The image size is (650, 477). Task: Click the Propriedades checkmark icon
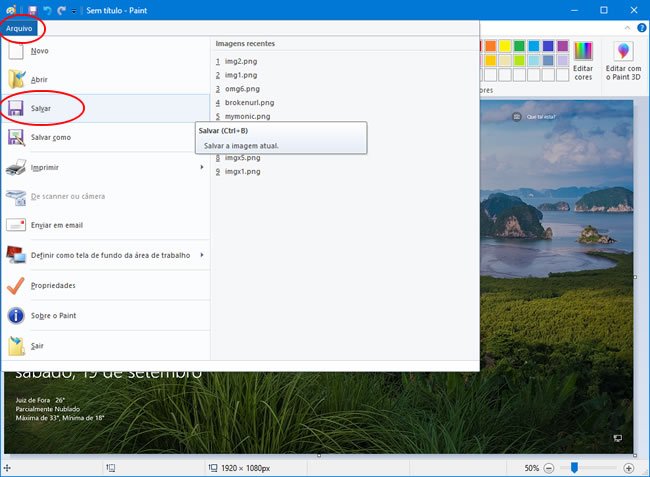(x=16, y=286)
